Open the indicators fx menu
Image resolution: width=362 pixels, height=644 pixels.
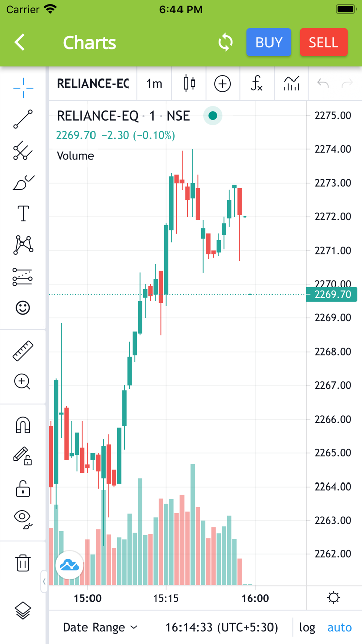click(256, 84)
